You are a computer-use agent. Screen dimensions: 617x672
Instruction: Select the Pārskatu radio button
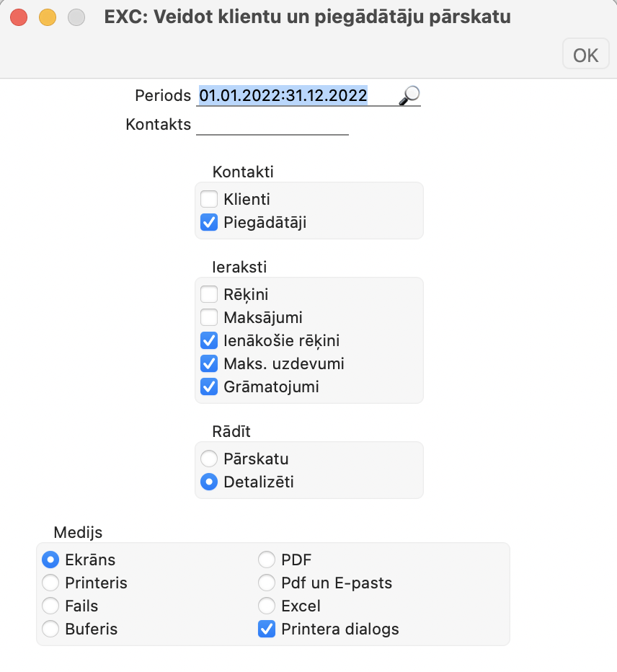pyautogui.click(x=209, y=459)
